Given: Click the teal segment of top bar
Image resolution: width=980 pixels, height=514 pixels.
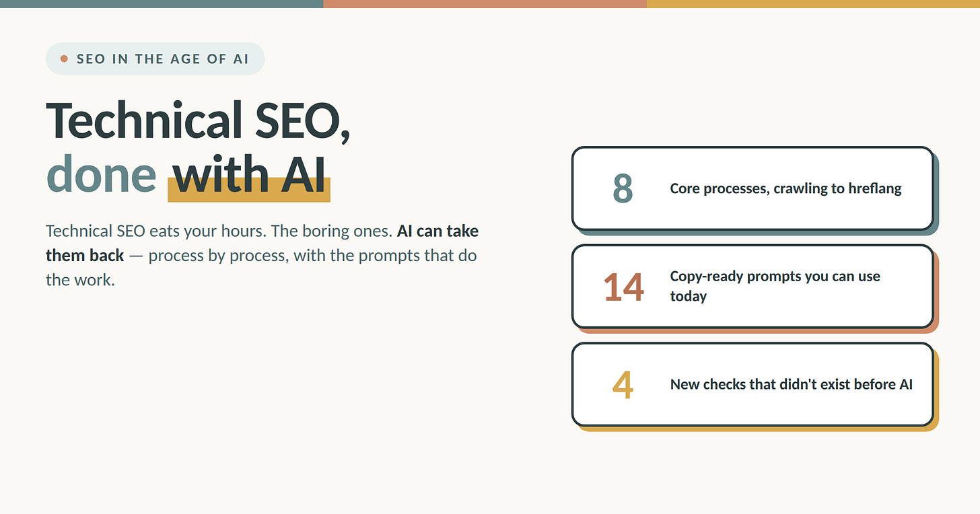Looking at the screenshot, I should pyautogui.click(x=162, y=3).
